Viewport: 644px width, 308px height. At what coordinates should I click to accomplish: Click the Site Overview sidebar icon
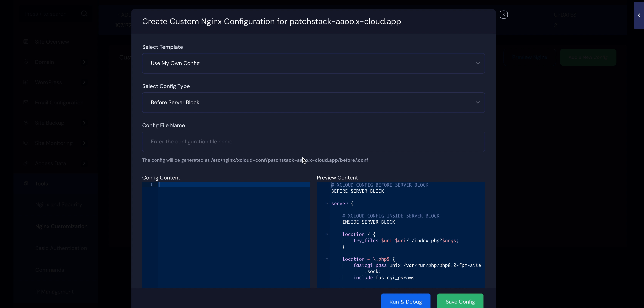pyautogui.click(x=26, y=41)
